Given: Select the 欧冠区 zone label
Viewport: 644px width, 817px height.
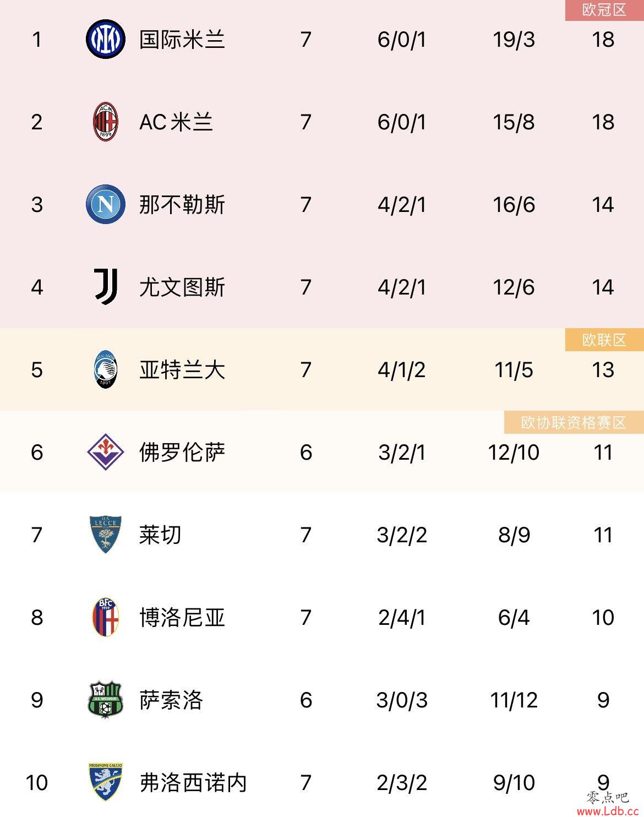Looking at the screenshot, I should tap(604, 10).
